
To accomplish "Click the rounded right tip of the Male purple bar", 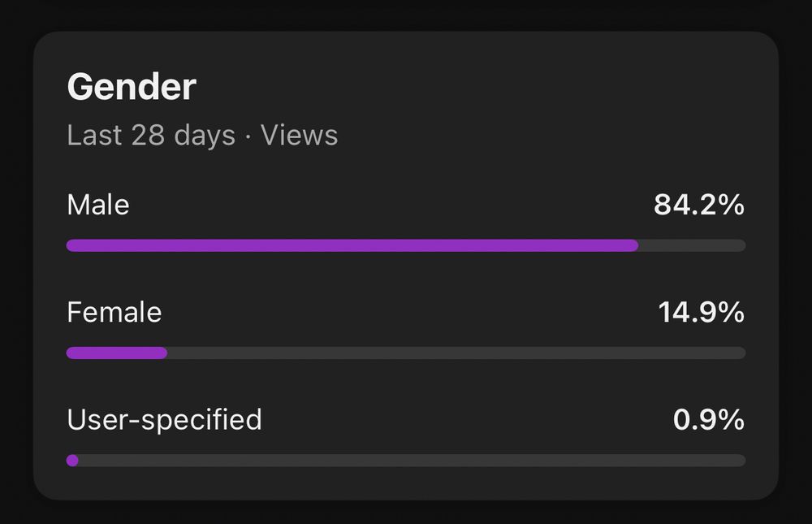I will pos(634,245).
